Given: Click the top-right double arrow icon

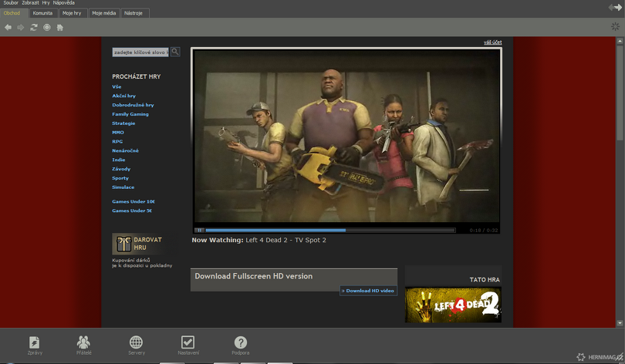Looking at the screenshot, I should [615, 7].
